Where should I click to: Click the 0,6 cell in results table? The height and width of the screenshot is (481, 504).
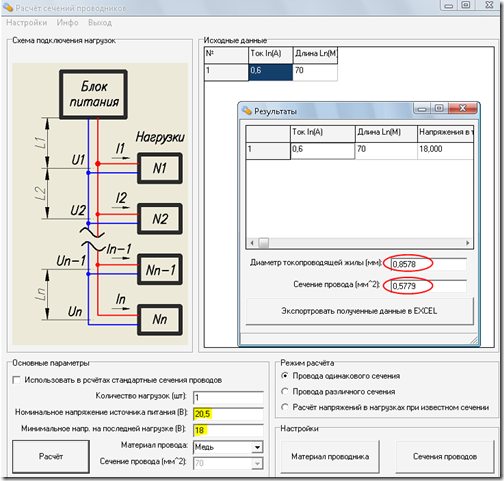[322, 151]
